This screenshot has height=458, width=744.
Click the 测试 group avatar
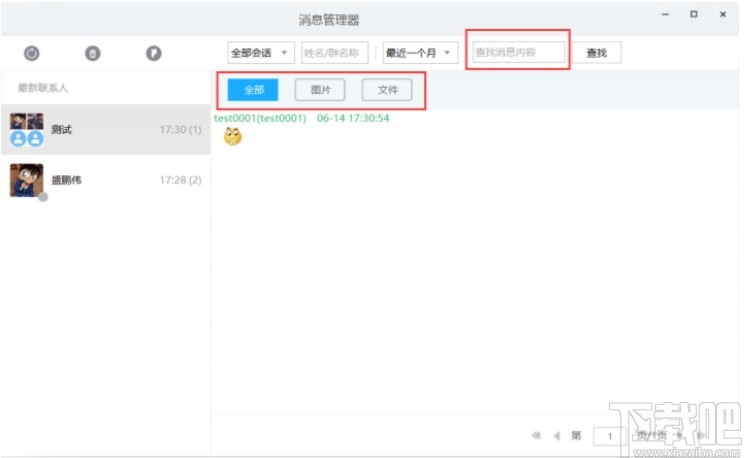pos(27,130)
